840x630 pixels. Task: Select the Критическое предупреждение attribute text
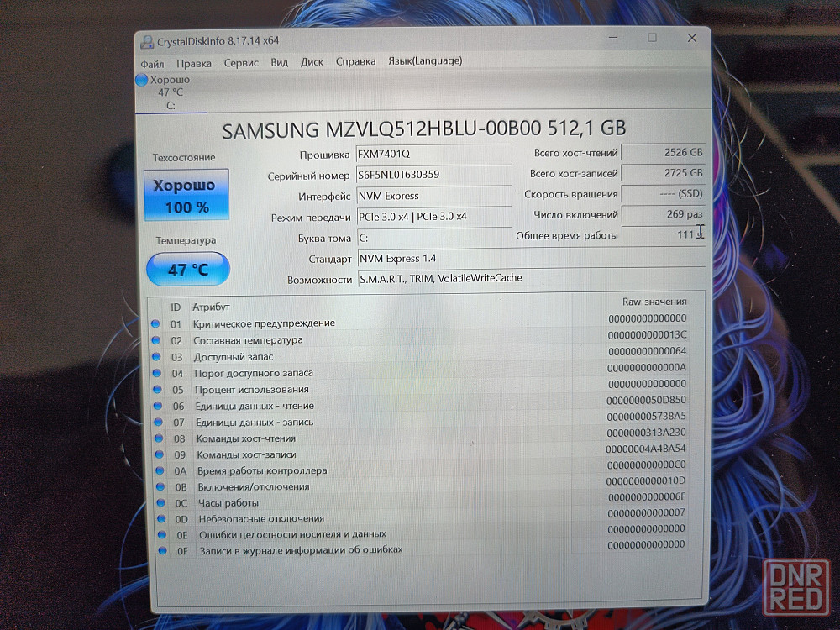(264, 323)
